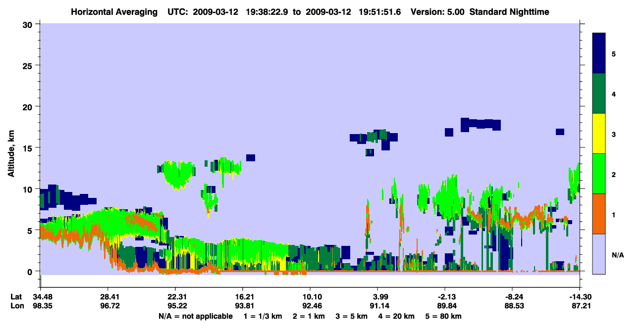The height and width of the screenshot is (330, 644).
Task: Click the color bar label '2'
Action: (614, 174)
